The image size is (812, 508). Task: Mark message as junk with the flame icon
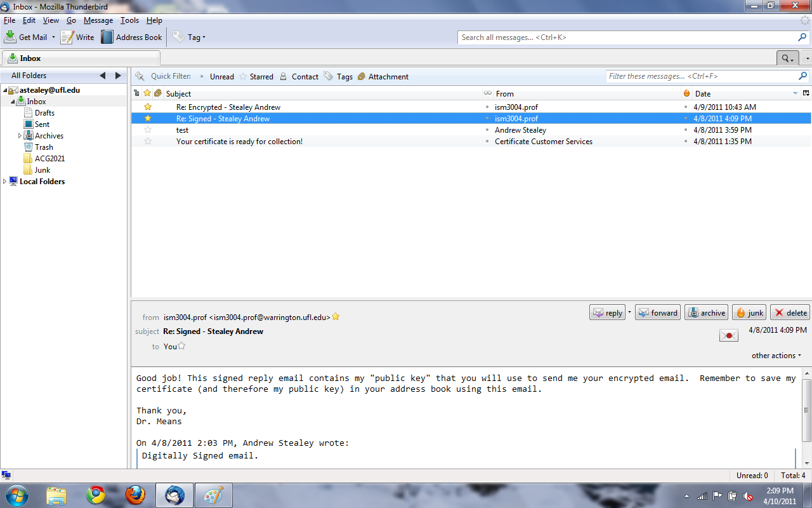pyautogui.click(x=749, y=312)
